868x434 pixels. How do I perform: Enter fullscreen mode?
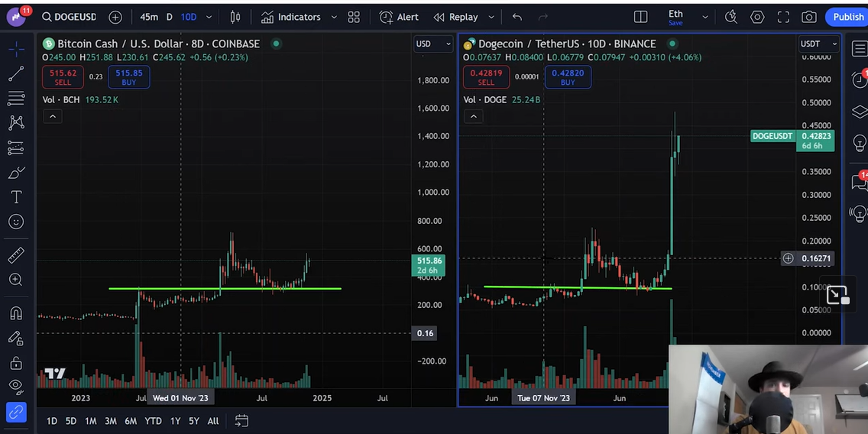click(x=783, y=17)
